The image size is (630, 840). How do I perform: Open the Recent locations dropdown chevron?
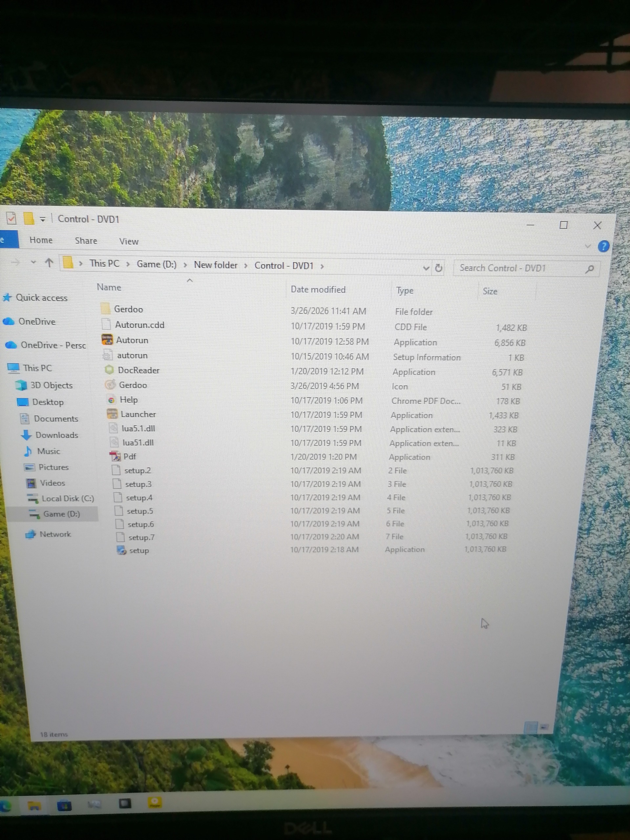point(33,262)
